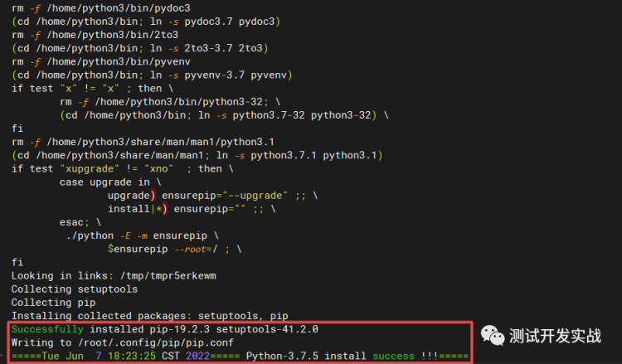Image resolution: width=622 pixels, height=364 pixels.
Task: Click 'Successfully installed pip-19.2.3 setuptools-41.2.0'
Action: click(165, 329)
